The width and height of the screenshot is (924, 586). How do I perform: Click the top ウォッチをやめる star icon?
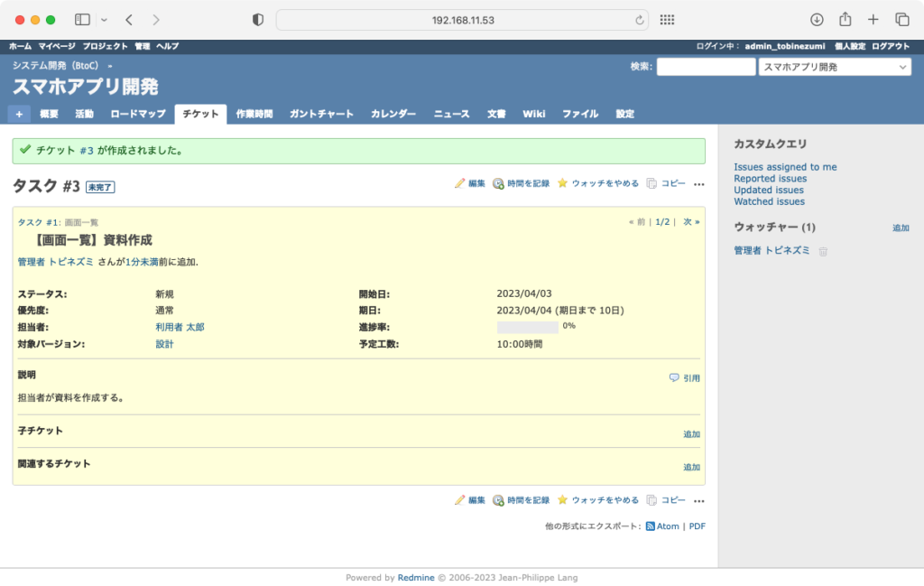click(x=562, y=182)
